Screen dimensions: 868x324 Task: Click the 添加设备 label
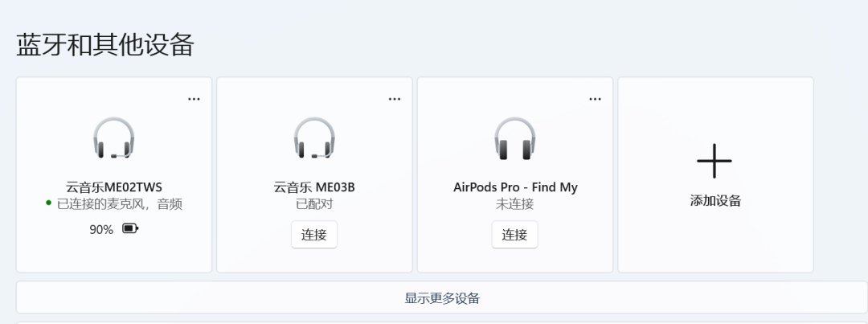click(715, 201)
